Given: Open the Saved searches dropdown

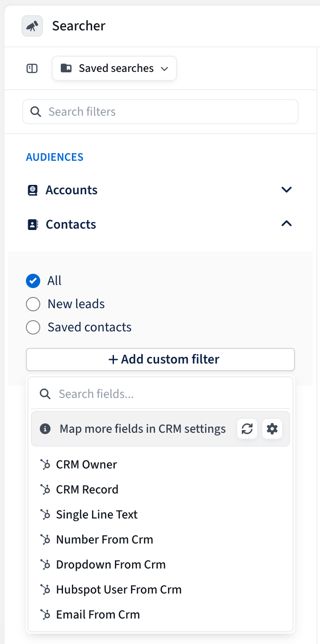Looking at the screenshot, I should [114, 68].
